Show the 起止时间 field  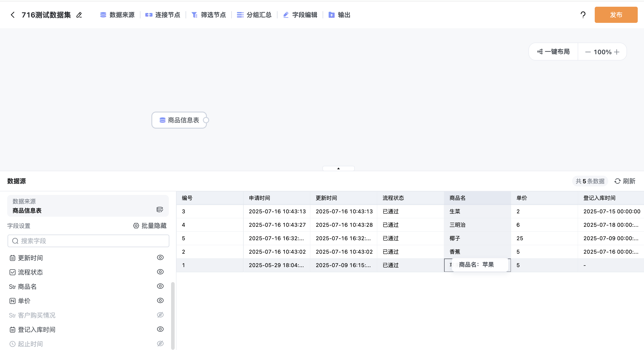click(160, 344)
